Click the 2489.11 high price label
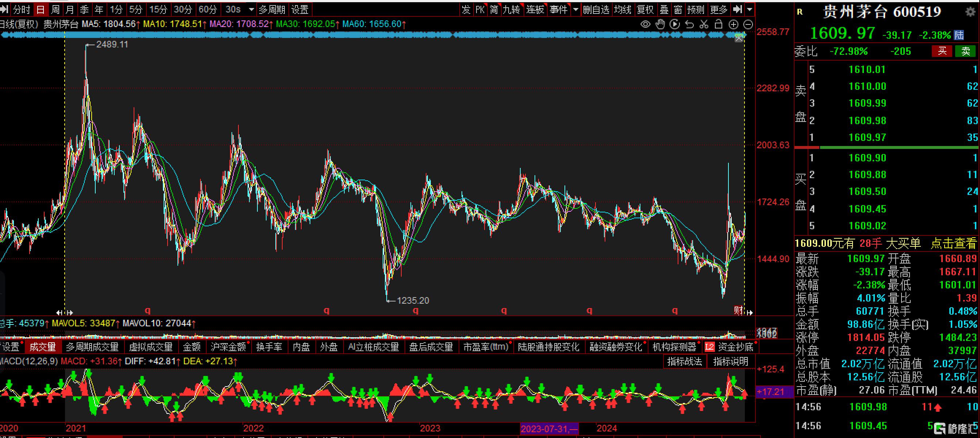This screenshot has width=980, height=438. pyautogui.click(x=112, y=45)
